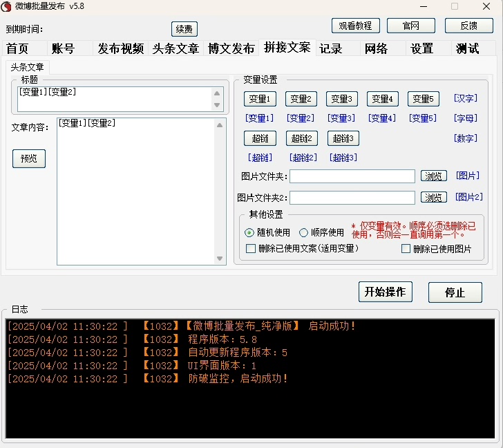Click the 自动更新程序版本 log line
Screen dimensions: 503x448
click(x=148, y=353)
